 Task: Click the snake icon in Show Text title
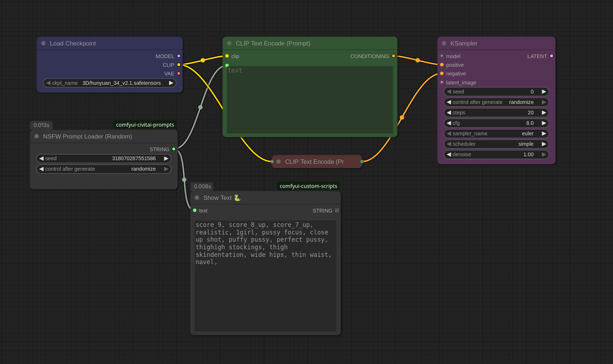237,198
